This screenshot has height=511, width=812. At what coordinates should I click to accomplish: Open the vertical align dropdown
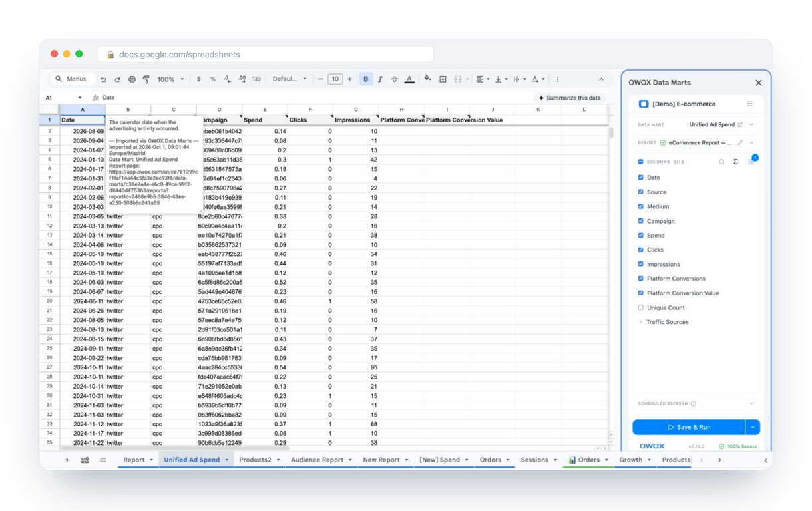pyautogui.click(x=501, y=79)
